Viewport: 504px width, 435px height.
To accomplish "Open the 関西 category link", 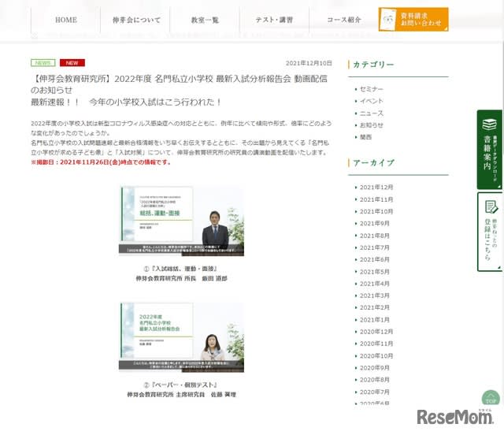I will pyautogui.click(x=365, y=137).
